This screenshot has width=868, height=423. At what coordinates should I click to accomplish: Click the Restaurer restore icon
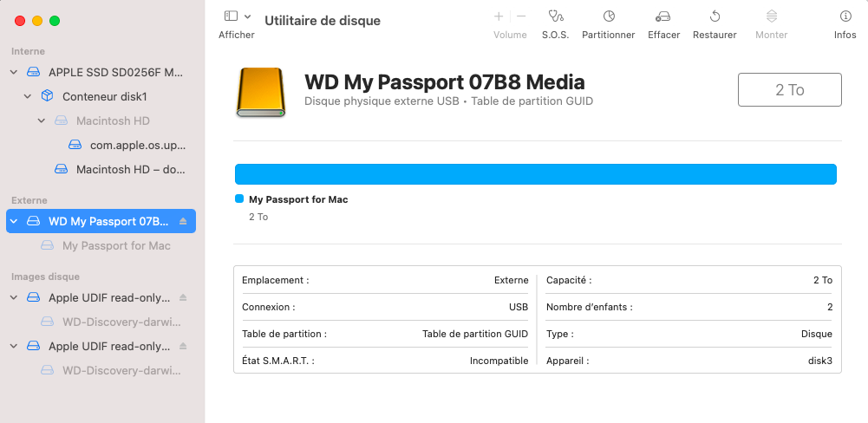(x=715, y=16)
